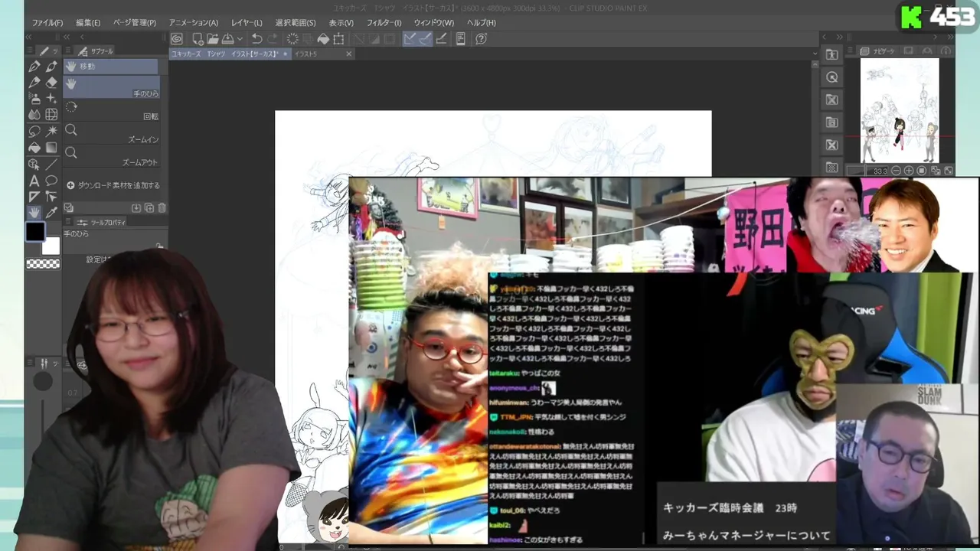This screenshot has height=551, width=980.
Task: Open the レイヤー(L) menu
Action: click(x=247, y=23)
